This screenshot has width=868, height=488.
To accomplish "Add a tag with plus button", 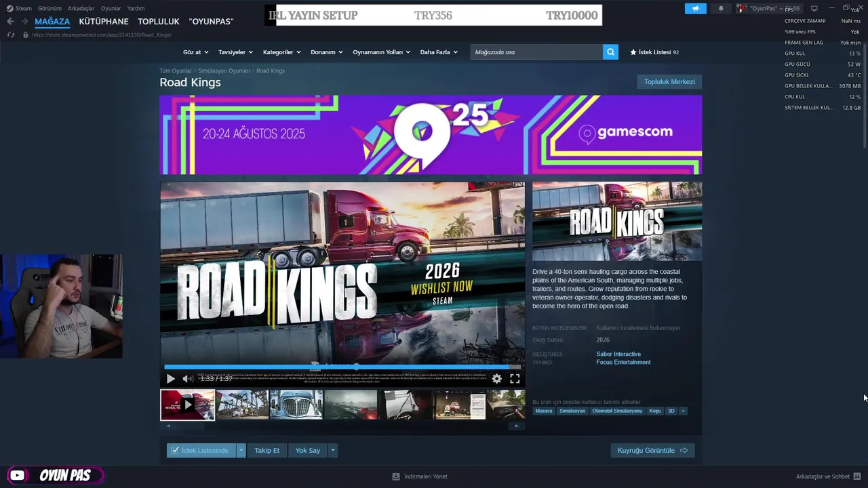I will (683, 411).
